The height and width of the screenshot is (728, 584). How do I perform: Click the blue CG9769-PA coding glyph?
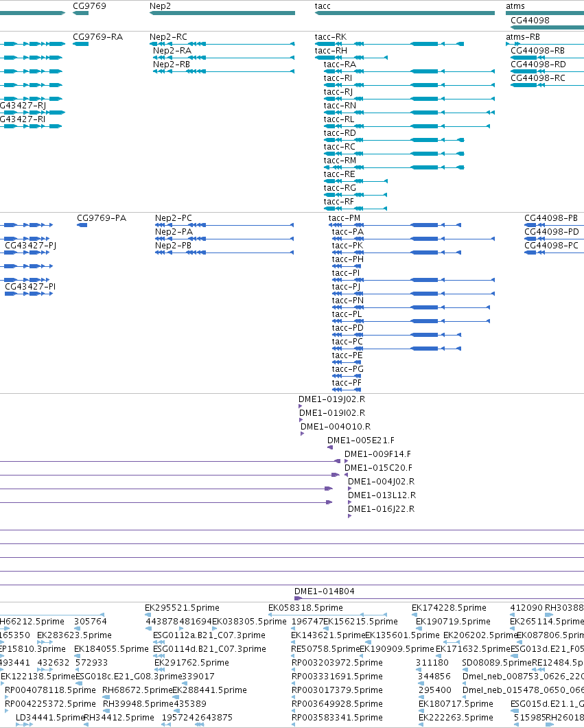[x=82, y=225]
